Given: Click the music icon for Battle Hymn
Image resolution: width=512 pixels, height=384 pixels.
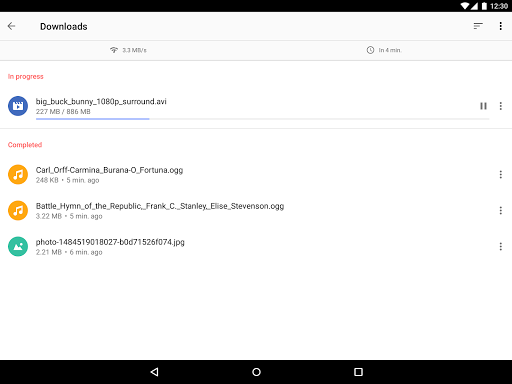Looking at the screenshot, I should pos(18,210).
